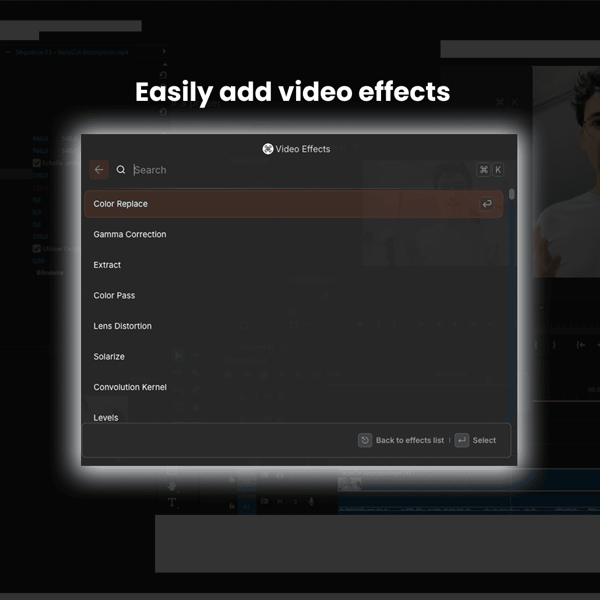The image size is (600, 600).
Task: Click the orange back arrow button
Action: [x=99, y=170]
